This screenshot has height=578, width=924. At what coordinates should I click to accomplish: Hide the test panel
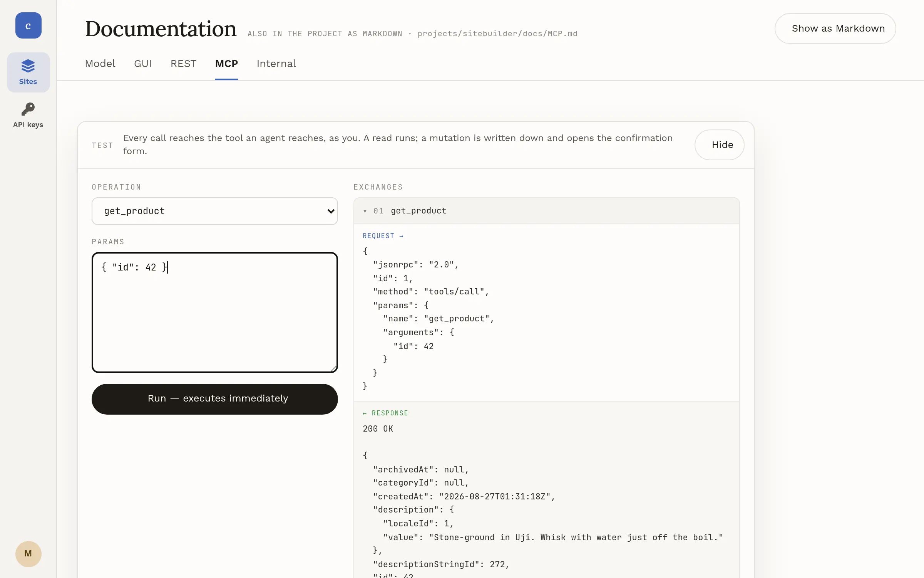tap(719, 145)
